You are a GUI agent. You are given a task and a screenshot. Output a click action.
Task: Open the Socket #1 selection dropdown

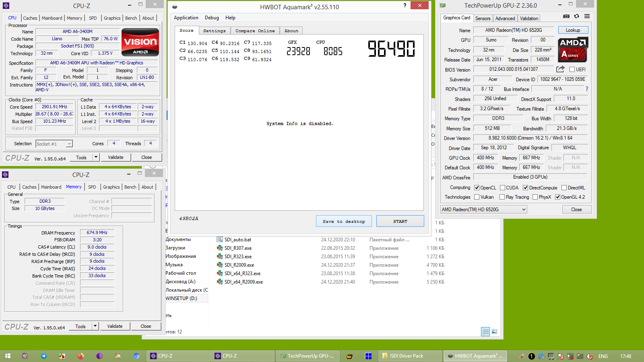click(x=54, y=144)
